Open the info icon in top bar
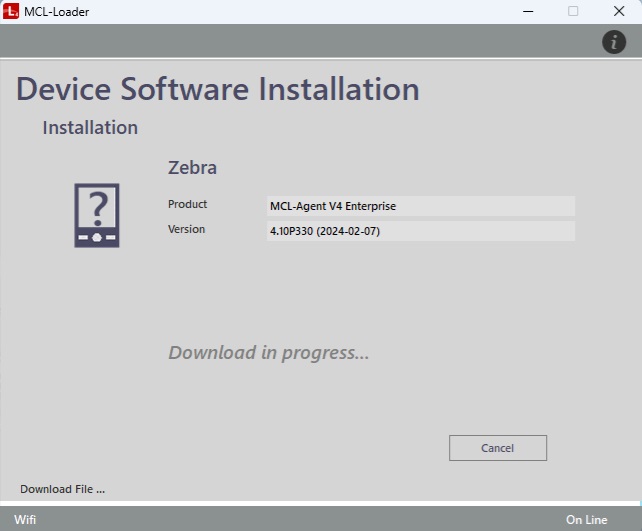The width and height of the screenshot is (642, 531). click(x=613, y=42)
